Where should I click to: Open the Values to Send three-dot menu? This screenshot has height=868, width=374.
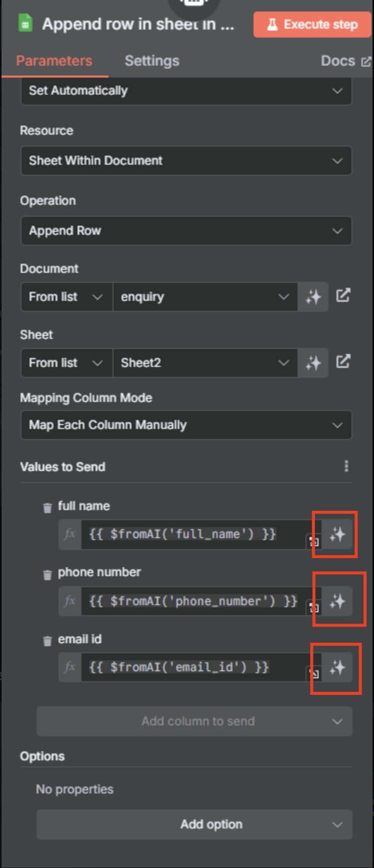[346, 466]
